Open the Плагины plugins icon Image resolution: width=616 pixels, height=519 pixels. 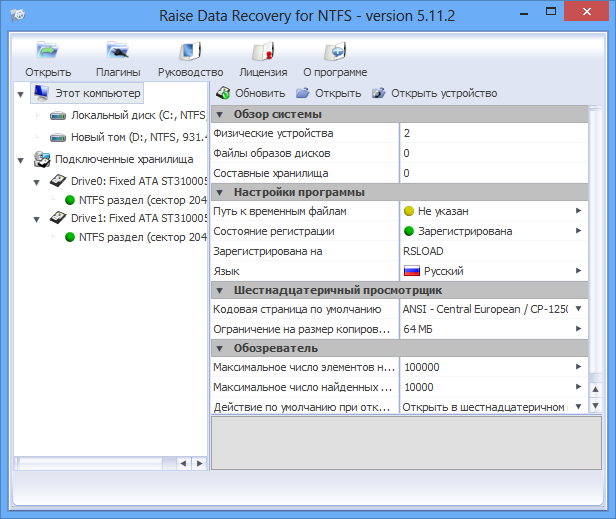pos(117,50)
